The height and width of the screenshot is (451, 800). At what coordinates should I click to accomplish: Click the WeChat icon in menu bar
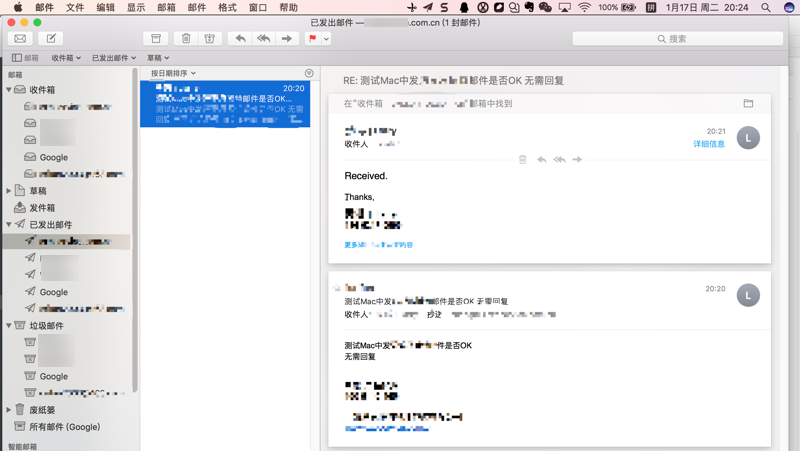pyautogui.click(x=545, y=7)
